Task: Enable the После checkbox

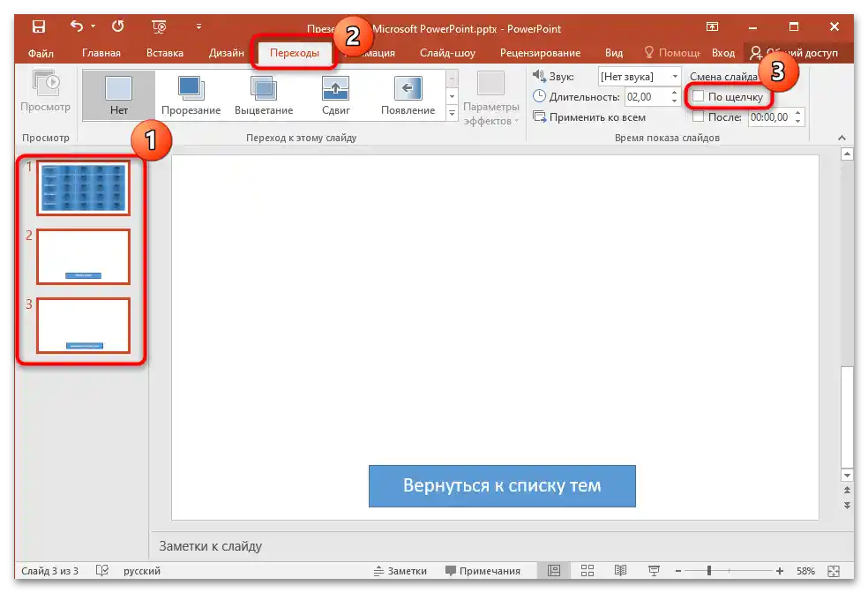Action: (698, 116)
